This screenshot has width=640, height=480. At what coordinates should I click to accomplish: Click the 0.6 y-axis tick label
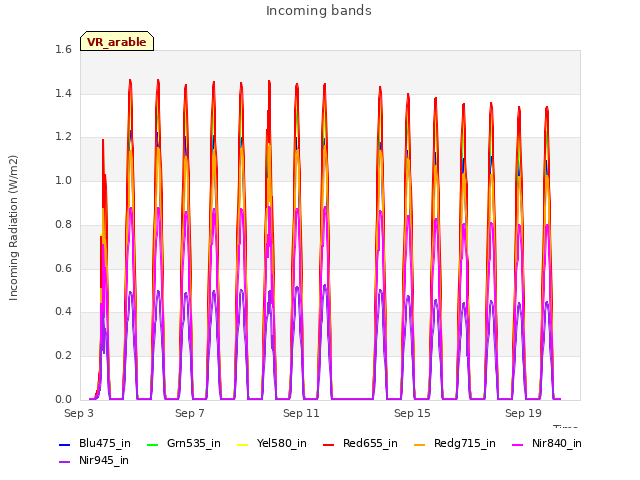point(63,268)
